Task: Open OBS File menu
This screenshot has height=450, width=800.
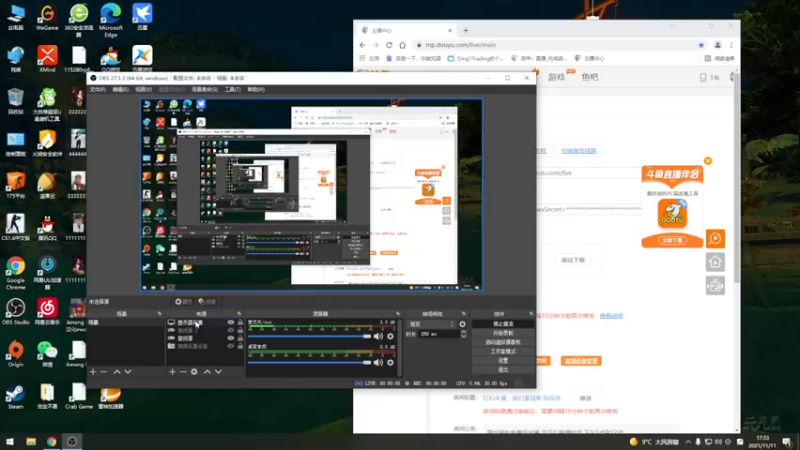Action: pyautogui.click(x=97, y=89)
